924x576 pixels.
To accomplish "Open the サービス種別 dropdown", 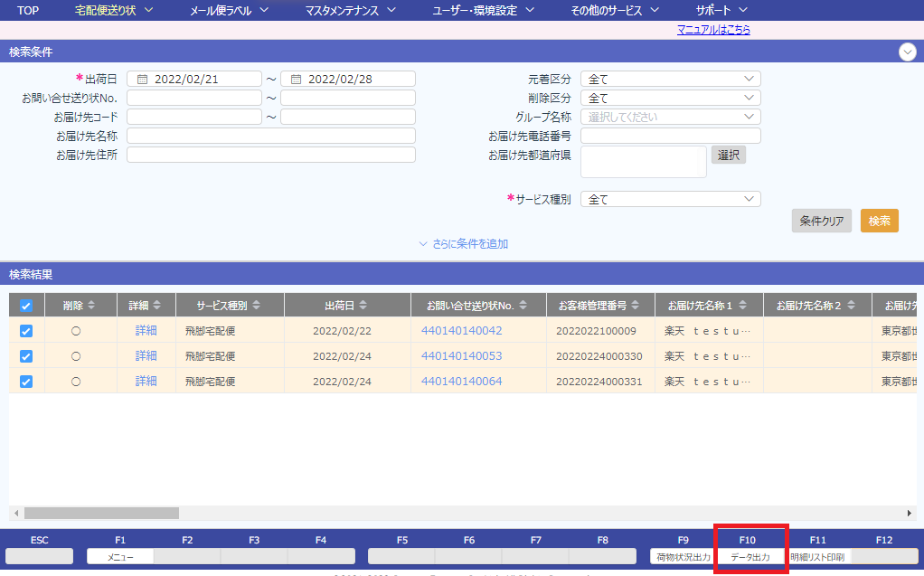I will point(670,199).
